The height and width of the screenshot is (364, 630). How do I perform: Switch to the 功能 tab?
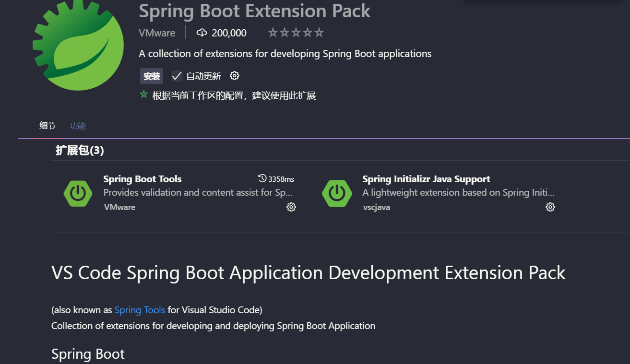[78, 126]
